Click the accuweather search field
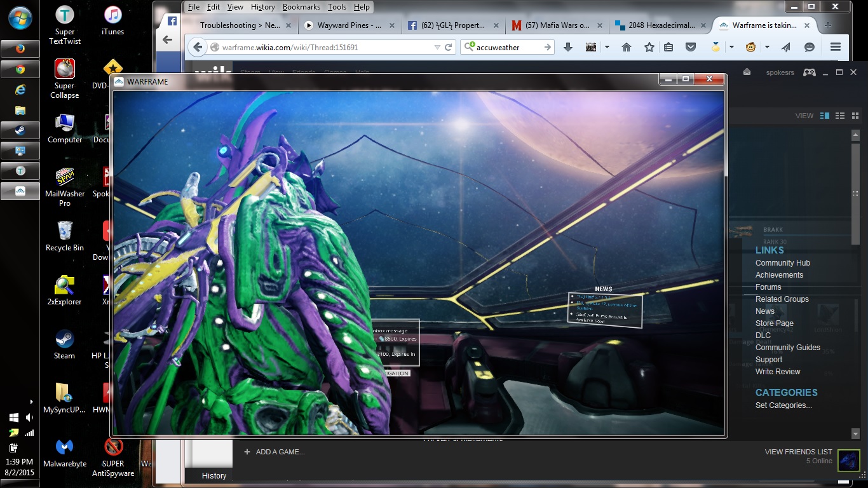Screen dimensions: 868x488 508,47
